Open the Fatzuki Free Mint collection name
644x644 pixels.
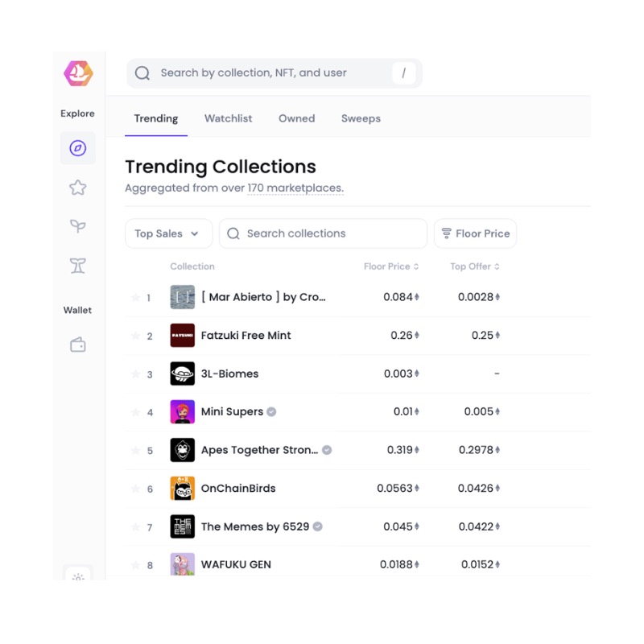tap(246, 336)
